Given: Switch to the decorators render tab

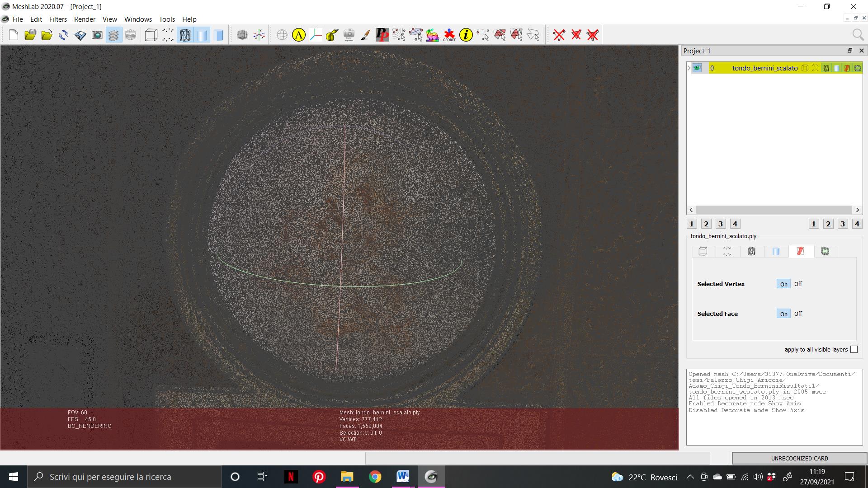Looking at the screenshot, I should click(825, 251).
